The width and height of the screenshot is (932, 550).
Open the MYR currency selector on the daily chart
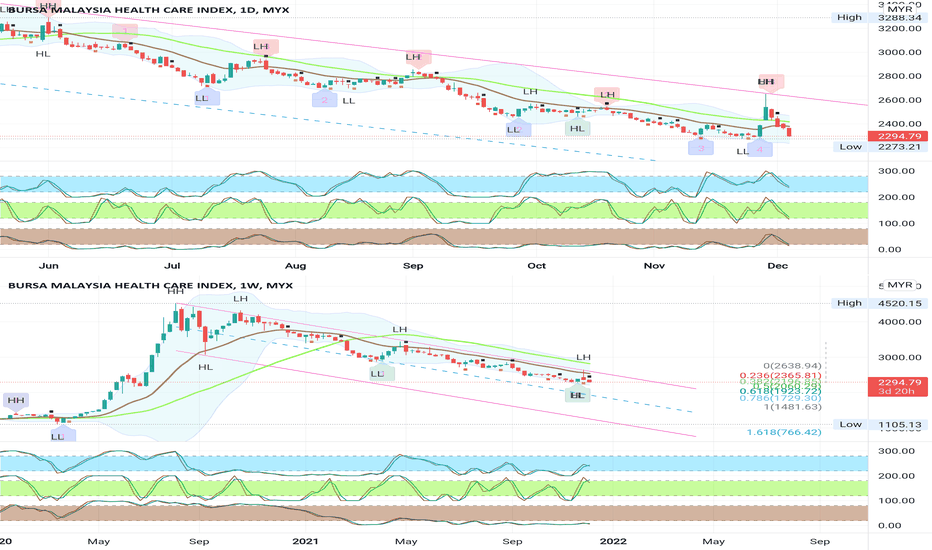pos(899,10)
